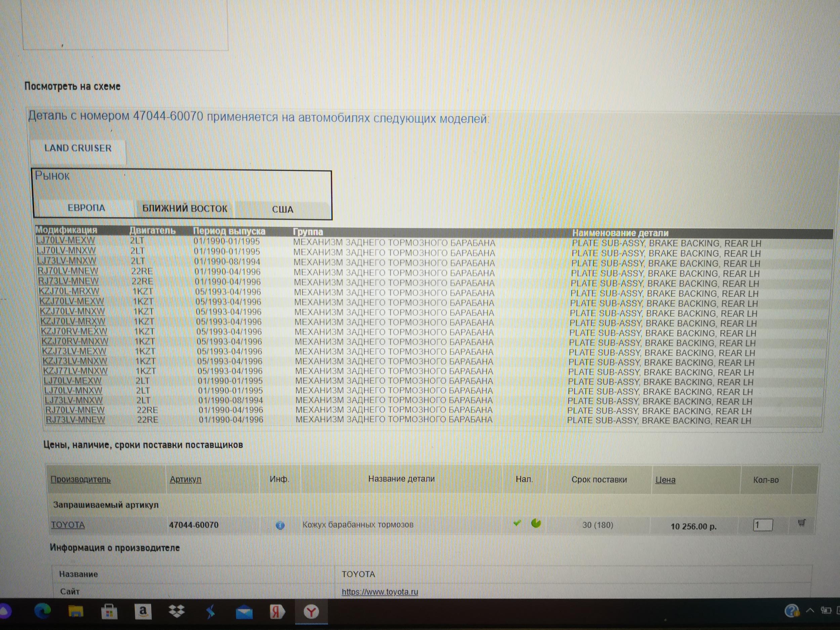The height and width of the screenshot is (630, 840).
Task: Open modification KZJ70RV-MEXW
Action: pyautogui.click(x=74, y=331)
